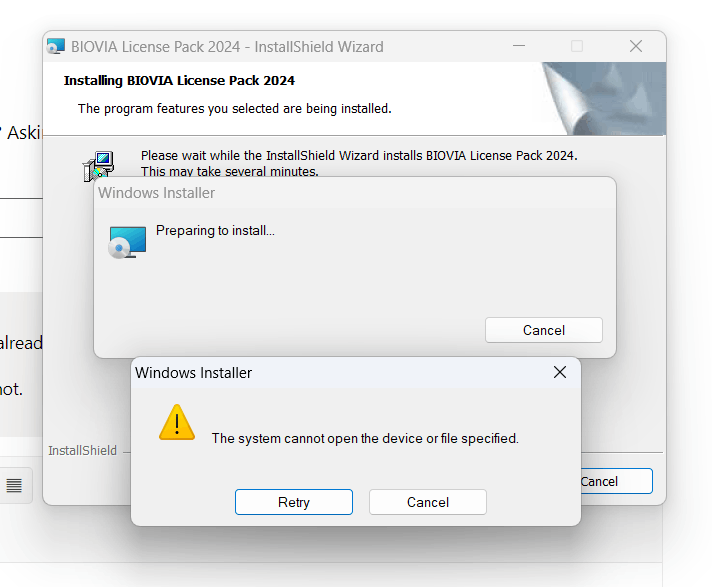Image resolution: width=712 pixels, height=587 pixels.
Task: Close the Windows Installer error with X
Action: pyautogui.click(x=560, y=372)
